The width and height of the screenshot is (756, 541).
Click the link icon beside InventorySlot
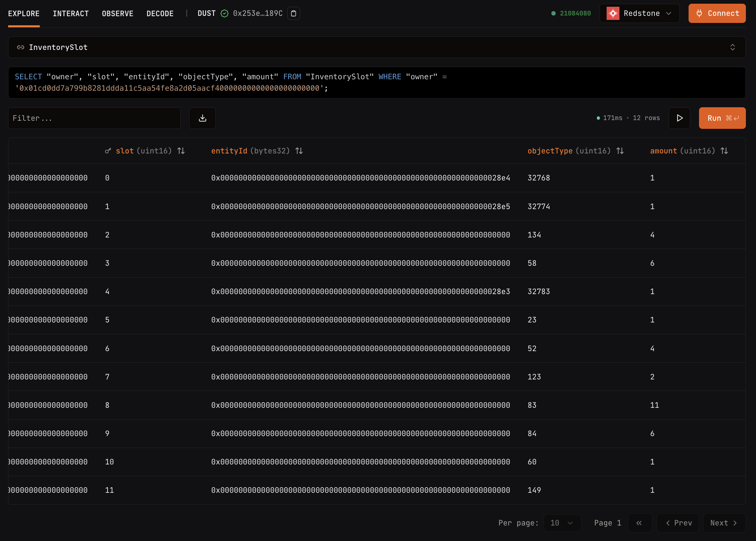tap(21, 47)
